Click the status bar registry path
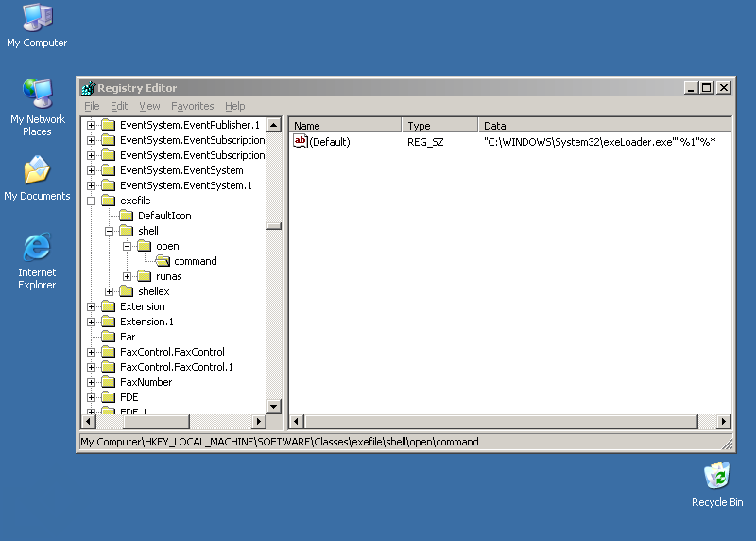The image size is (756, 541). (x=280, y=442)
